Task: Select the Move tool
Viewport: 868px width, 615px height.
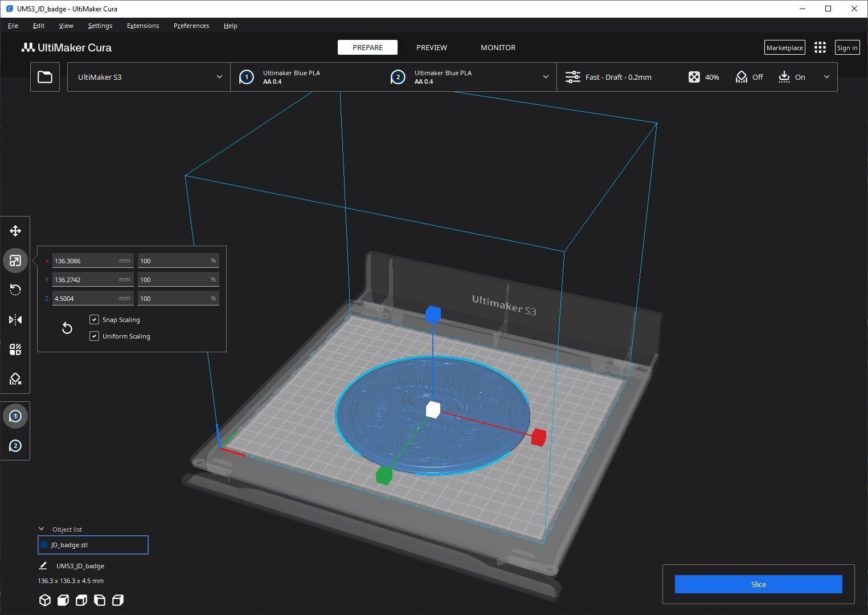Action: coord(15,231)
